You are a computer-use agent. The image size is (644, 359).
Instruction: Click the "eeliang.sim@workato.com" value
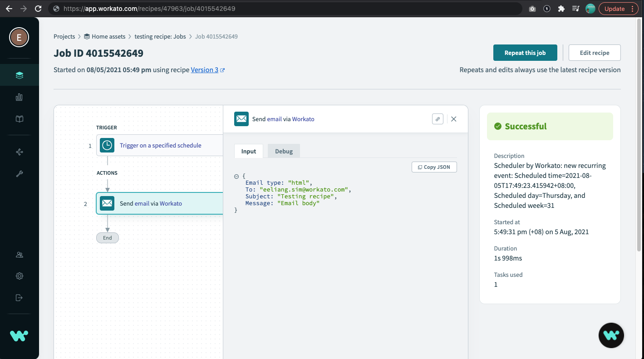point(304,190)
